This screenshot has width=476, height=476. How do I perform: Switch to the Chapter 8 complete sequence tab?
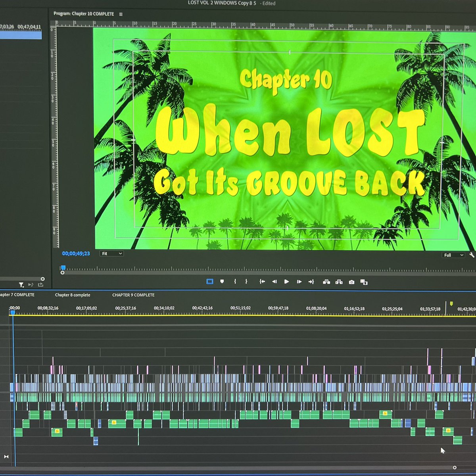click(73, 295)
